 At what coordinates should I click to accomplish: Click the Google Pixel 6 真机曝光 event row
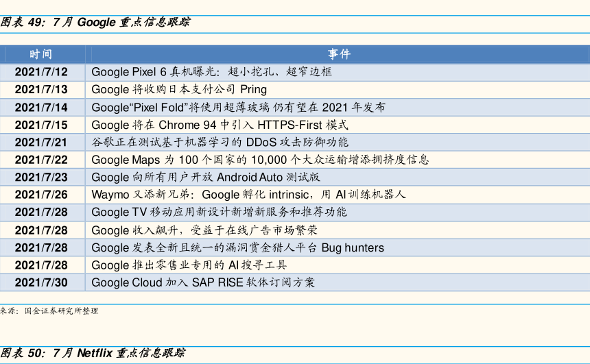point(211,72)
